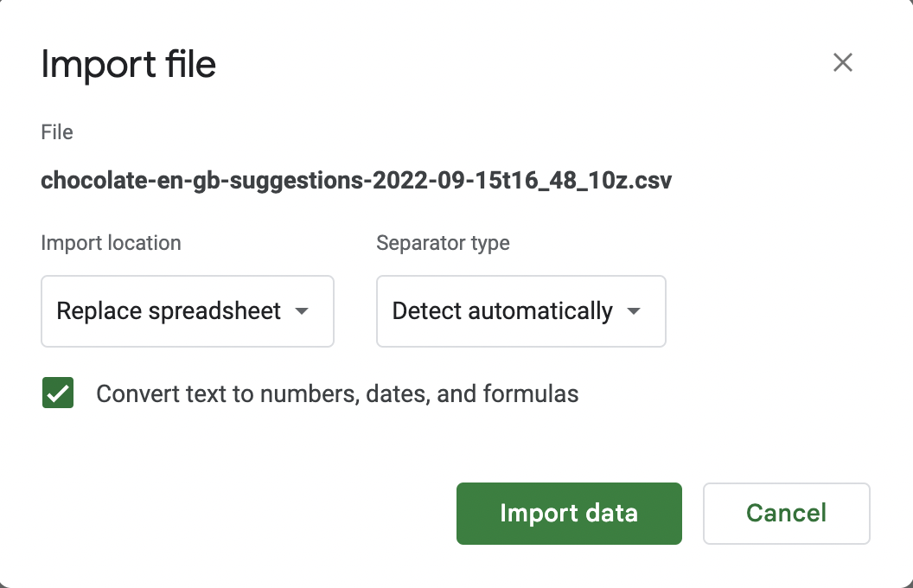Cancel the file import
The height and width of the screenshot is (588, 913).
click(x=786, y=513)
